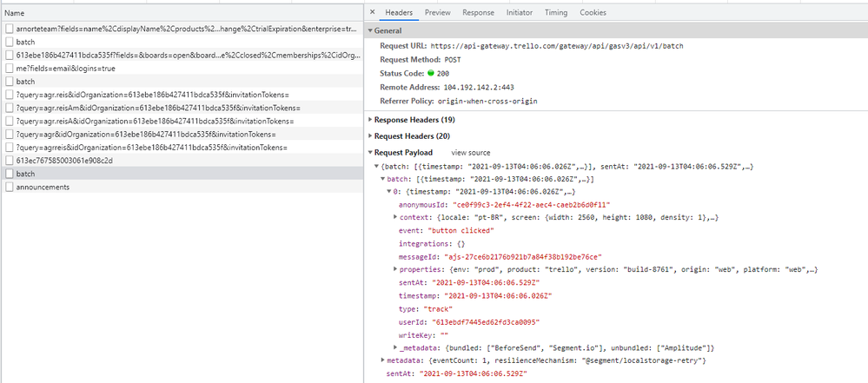Expand Request Headers (20) section
The height and width of the screenshot is (383, 868).
[370, 136]
